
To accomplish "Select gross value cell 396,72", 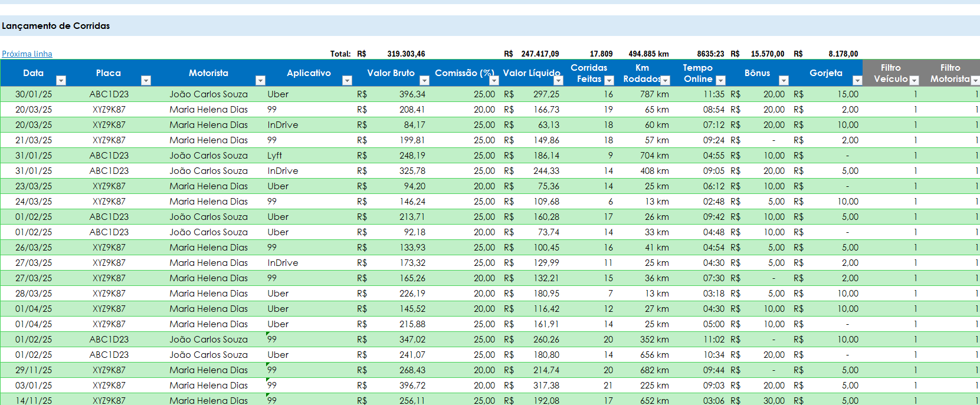I will click(412, 386).
